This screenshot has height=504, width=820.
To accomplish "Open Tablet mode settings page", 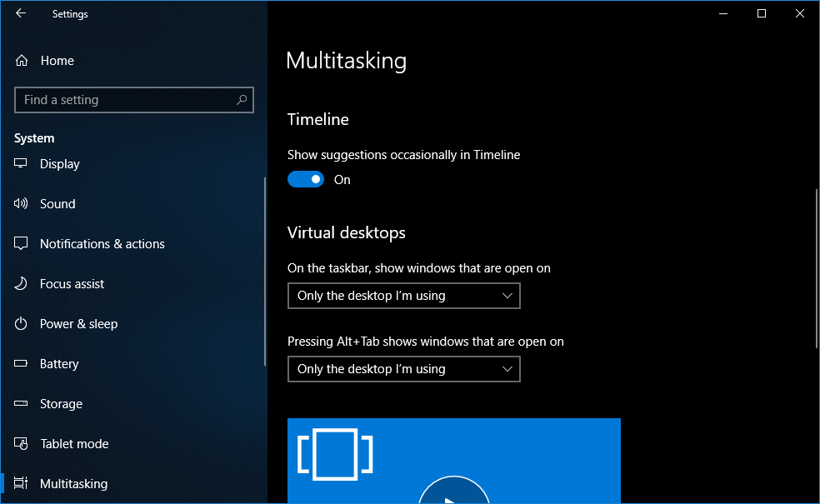I will (x=74, y=444).
